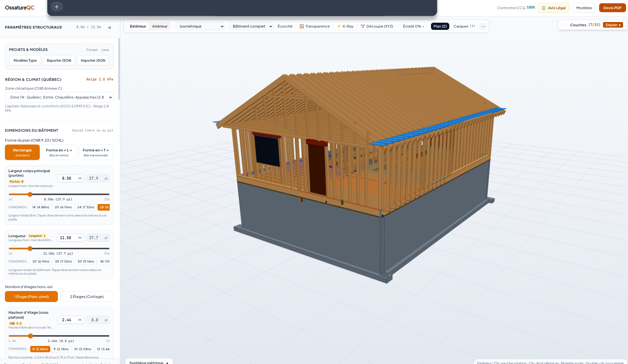Click the OssatureQC logo

click(x=20, y=8)
